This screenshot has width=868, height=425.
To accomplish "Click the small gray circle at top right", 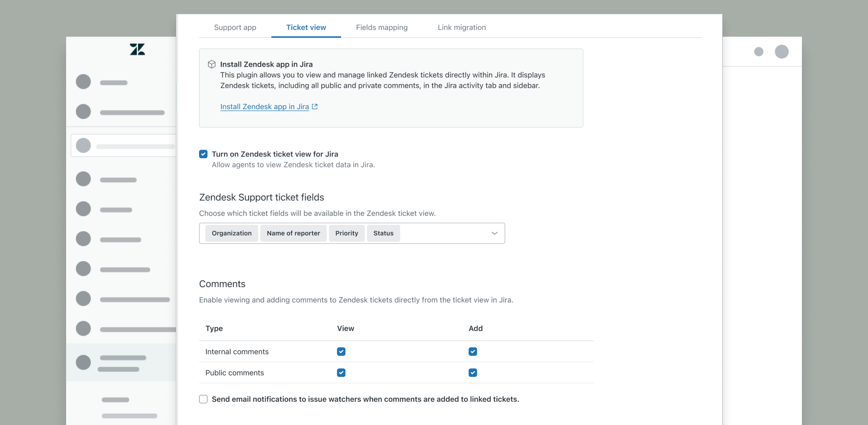I will coord(759,51).
